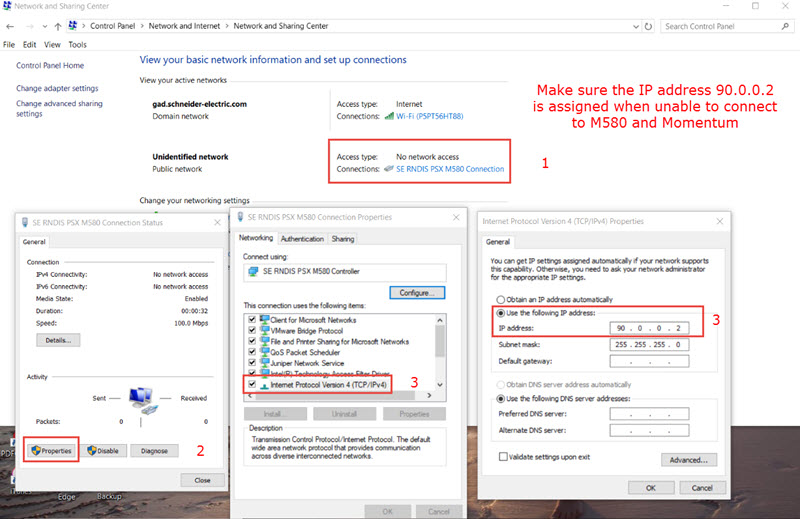Click Properties button in Connection Status
Screen dimensions: 800x519
pyautogui.click(x=52, y=451)
